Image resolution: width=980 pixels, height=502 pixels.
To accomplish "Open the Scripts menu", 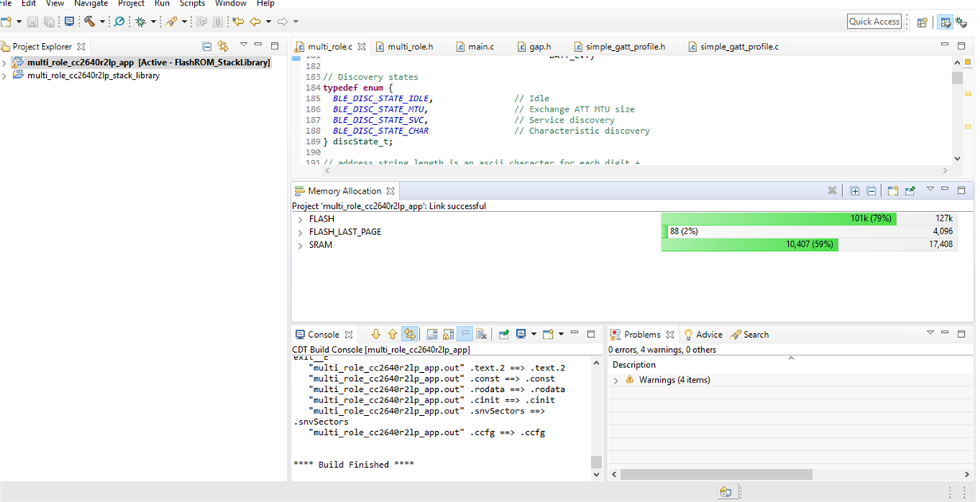I will click(192, 4).
